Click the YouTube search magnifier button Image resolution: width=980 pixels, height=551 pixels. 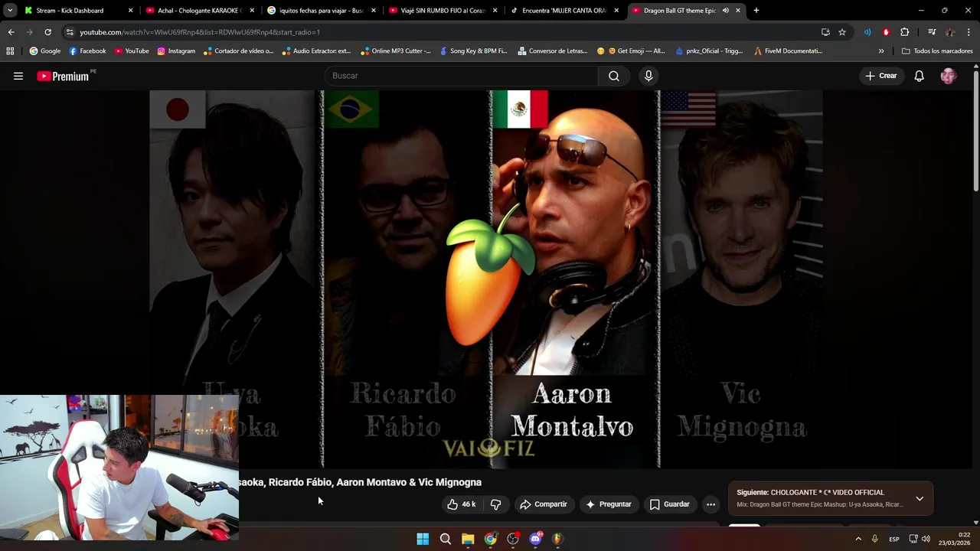tap(614, 76)
